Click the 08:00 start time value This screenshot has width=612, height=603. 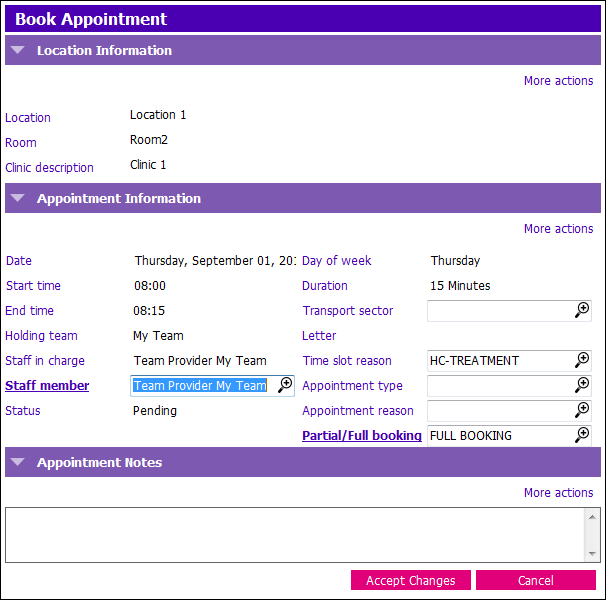tap(150, 286)
